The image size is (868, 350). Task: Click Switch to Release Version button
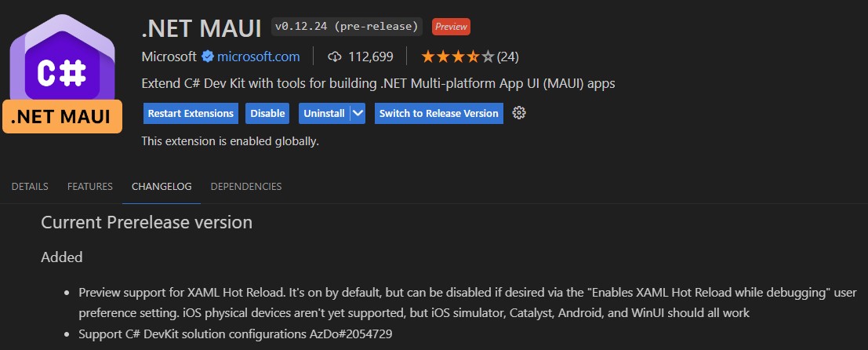[438, 113]
